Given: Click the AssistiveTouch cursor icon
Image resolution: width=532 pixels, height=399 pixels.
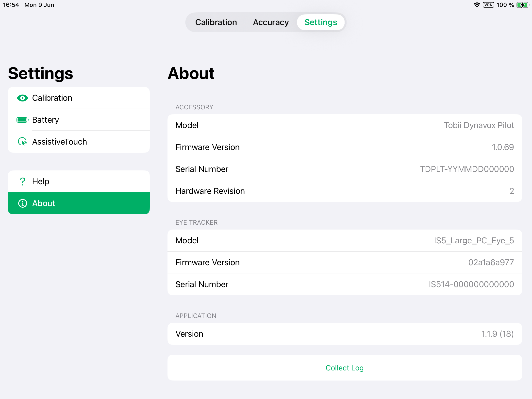Looking at the screenshot, I should pos(22,142).
